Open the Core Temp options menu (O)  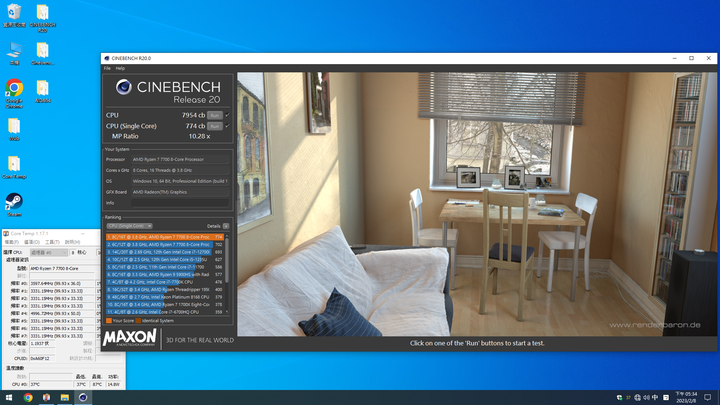(x=32, y=242)
